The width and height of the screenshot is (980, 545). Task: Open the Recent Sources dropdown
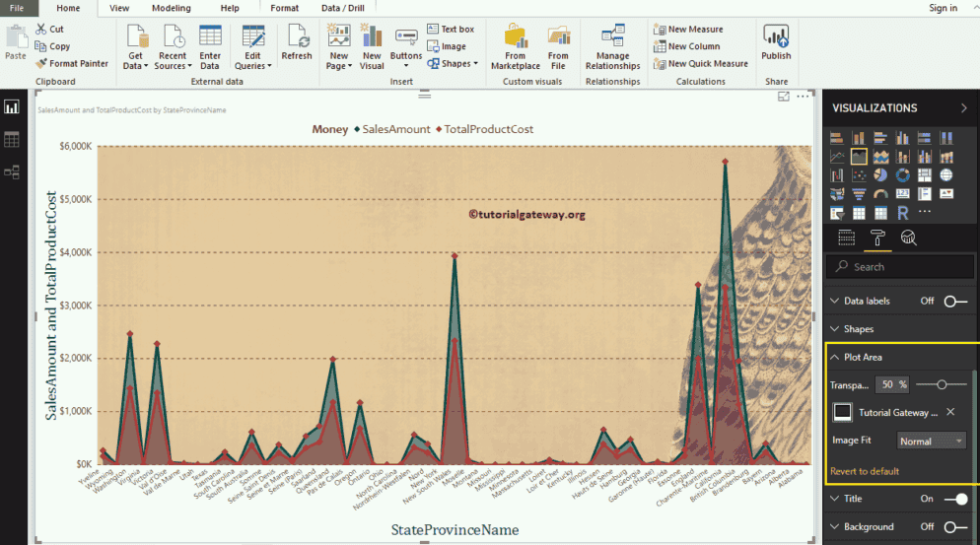pyautogui.click(x=173, y=47)
